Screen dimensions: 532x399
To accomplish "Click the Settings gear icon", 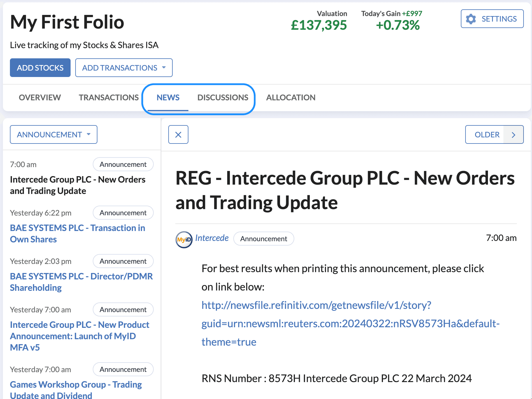I will [471, 19].
